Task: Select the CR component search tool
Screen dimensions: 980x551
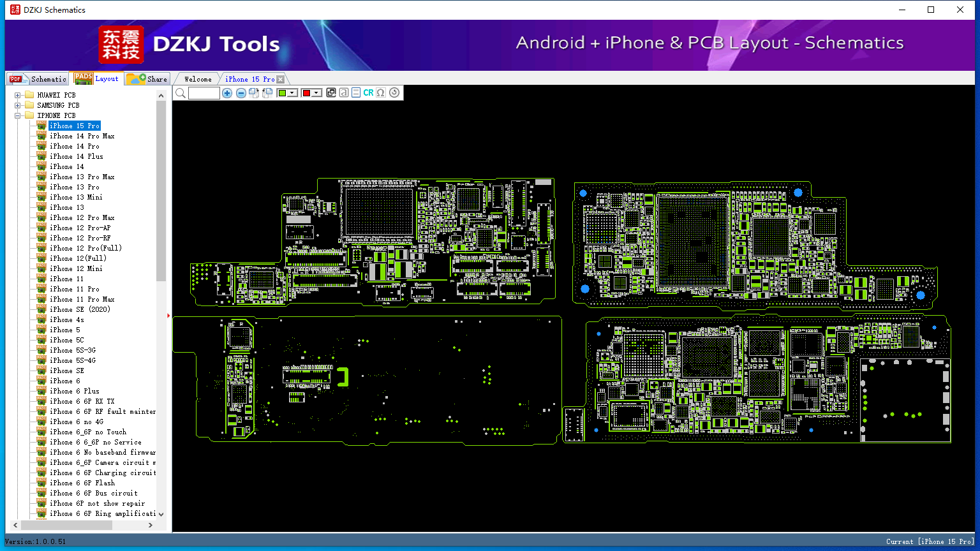Action: (368, 92)
